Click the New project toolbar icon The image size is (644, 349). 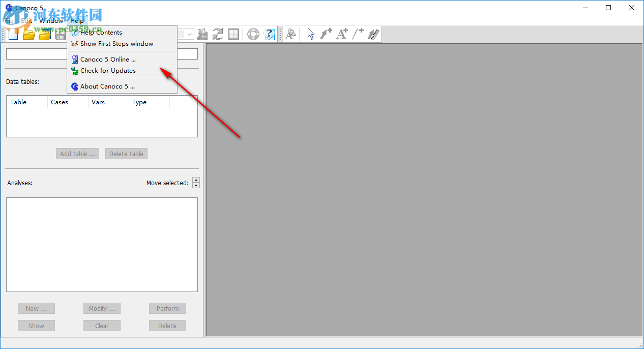pos(13,34)
